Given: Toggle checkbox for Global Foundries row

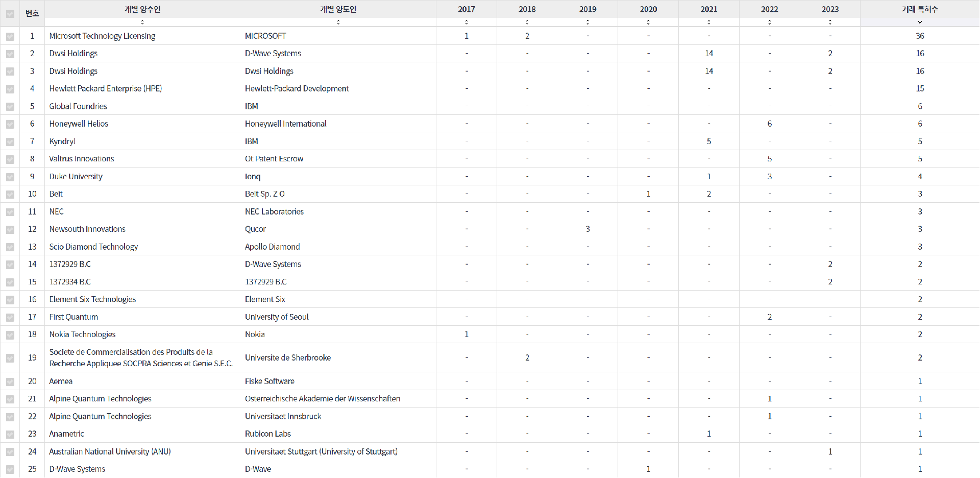Looking at the screenshot, I should (x=10, y=107).
